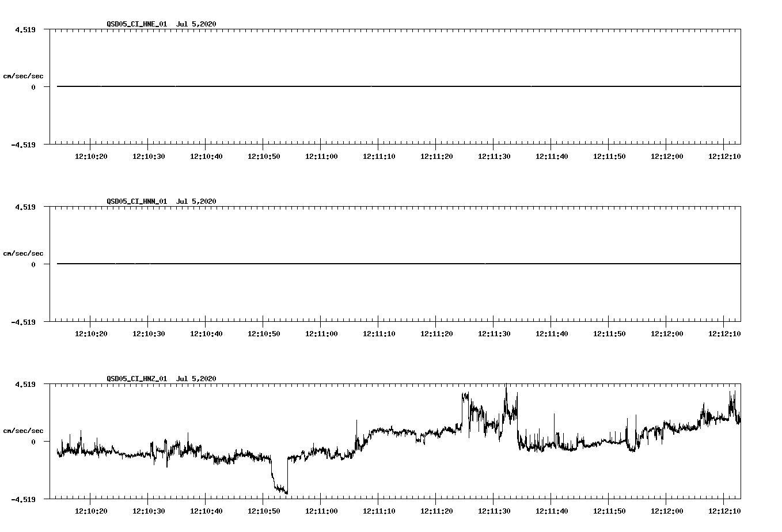Click 12:11:50 time label under HNZ plot

609,511
